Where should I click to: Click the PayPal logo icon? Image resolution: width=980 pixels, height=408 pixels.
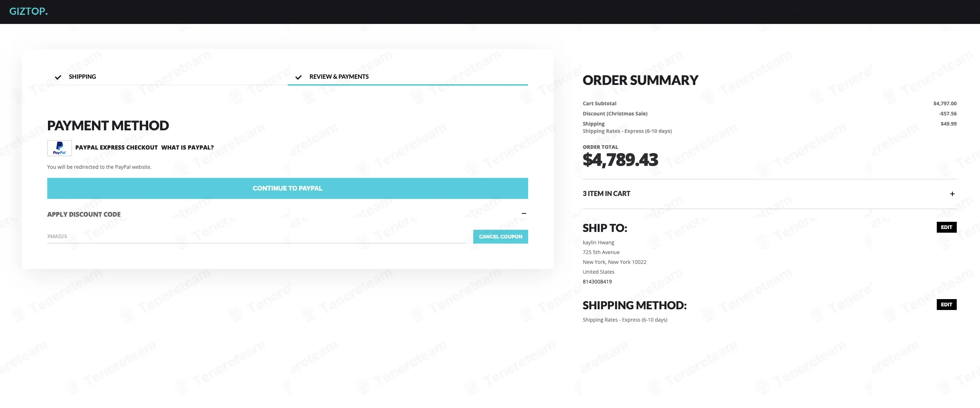[59, 148]
